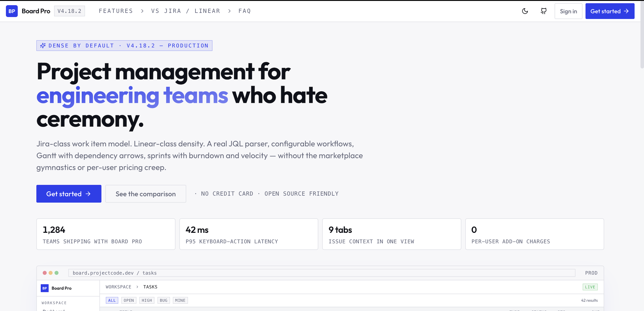This screenshot has height=311, width=644.
Task: Click the yellow window dot in preview
Action: point(51,273)
